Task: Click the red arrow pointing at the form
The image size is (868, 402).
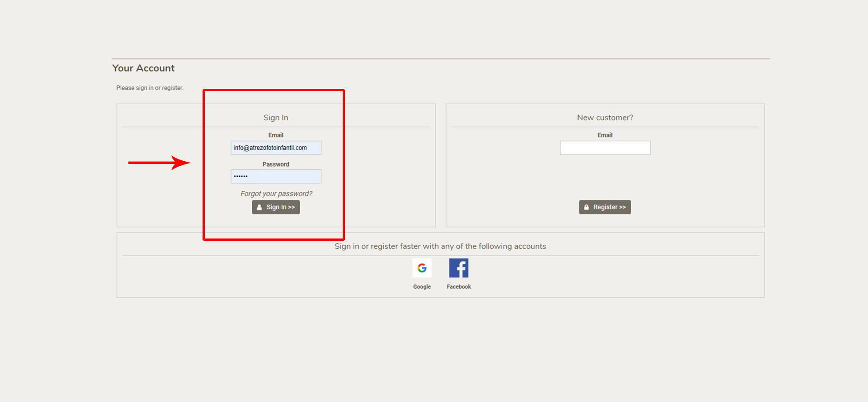Action: pos(159,163)
